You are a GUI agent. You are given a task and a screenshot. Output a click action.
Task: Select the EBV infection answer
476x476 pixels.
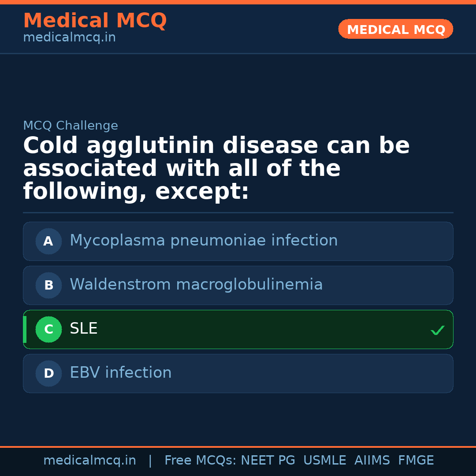coord(121,373)
